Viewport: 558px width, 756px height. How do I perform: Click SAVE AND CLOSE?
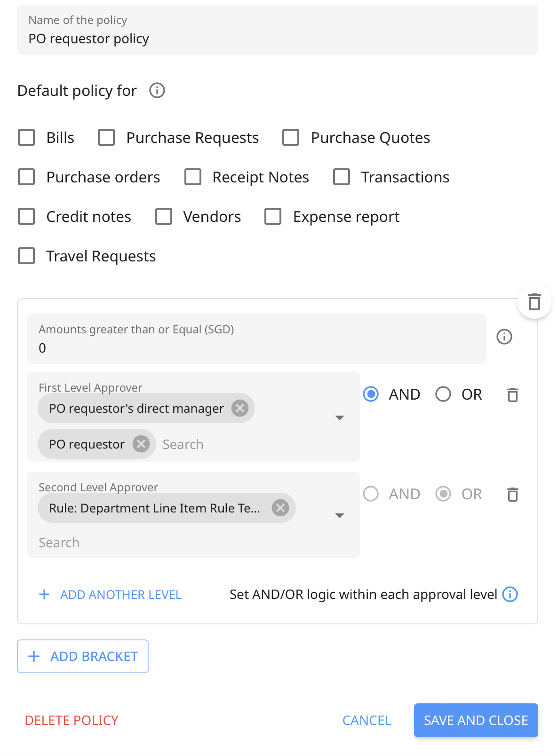coord(476,720)
